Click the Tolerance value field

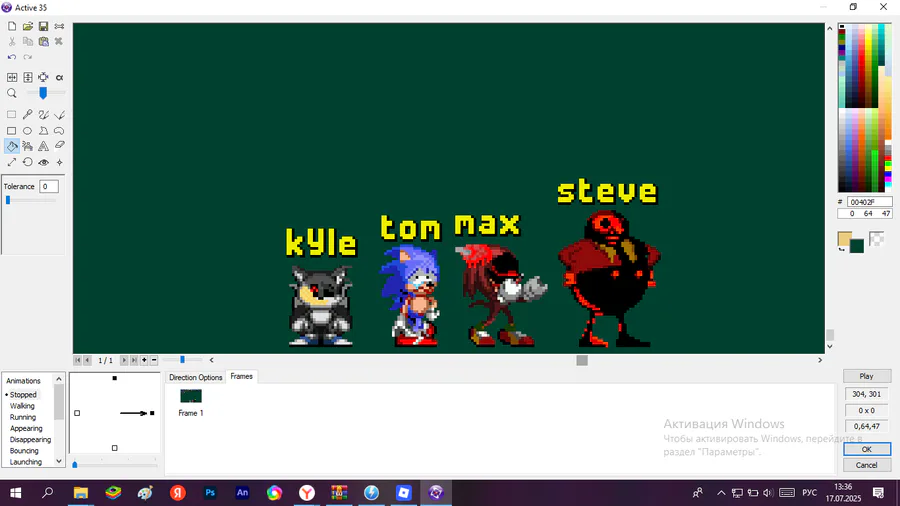point(49,186)
